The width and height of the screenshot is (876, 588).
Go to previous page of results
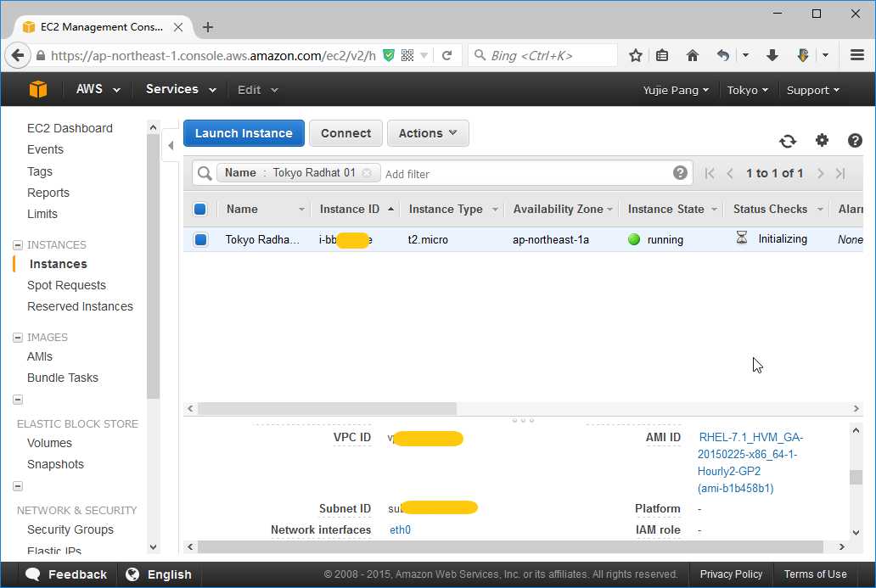coord(730,174)
